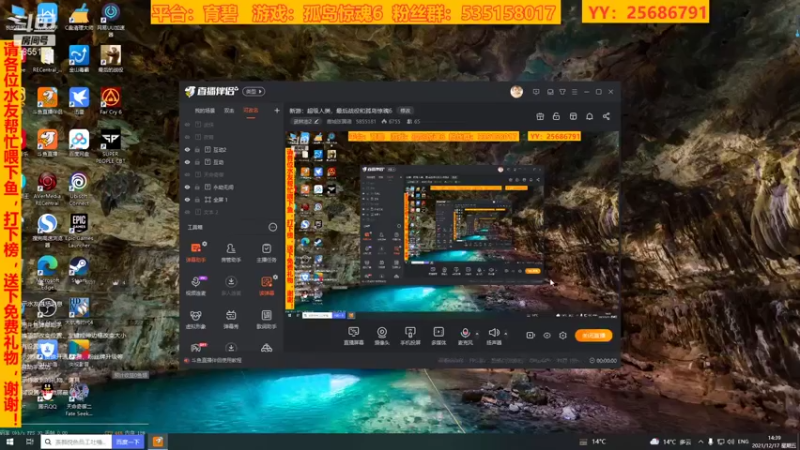Open settings gear on 读弹幕 tool
The image size is (800, 450).
pyautogui.click(x=276, y=277)
